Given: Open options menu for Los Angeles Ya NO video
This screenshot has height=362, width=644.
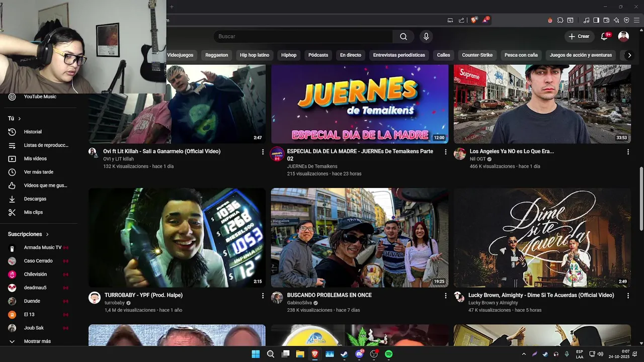Looking at the screenshot, I should pyautogui.click(x=628, y=152).
